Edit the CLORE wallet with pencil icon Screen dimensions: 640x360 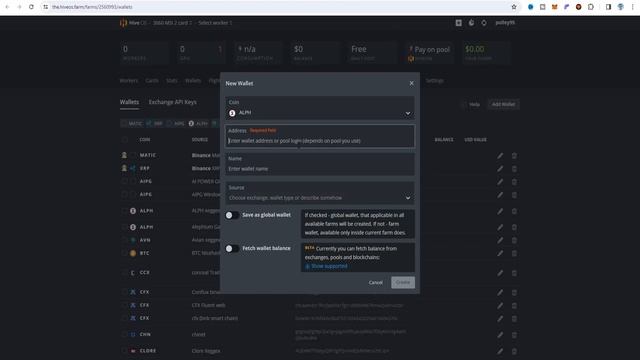tap(500, 351)
